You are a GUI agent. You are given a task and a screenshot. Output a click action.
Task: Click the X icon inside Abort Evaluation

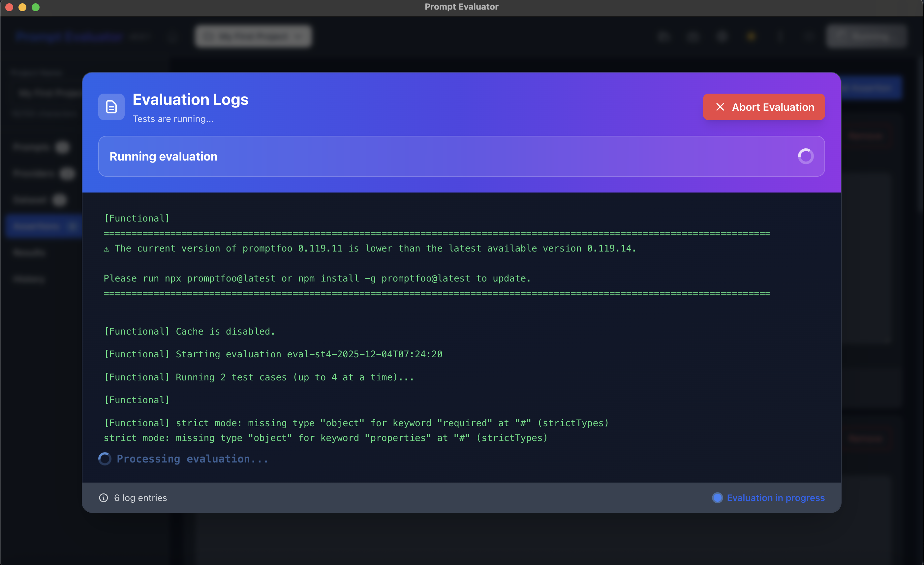pyautogui.click(x=720, y=107)
